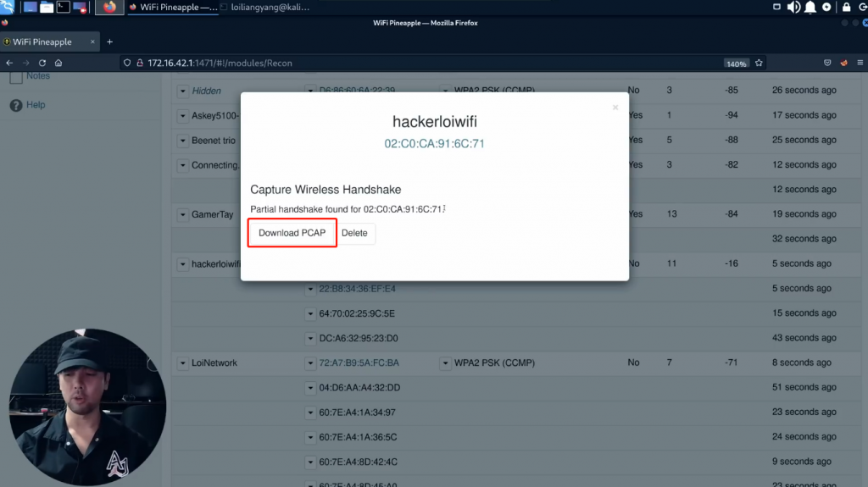The height and width of the screenshot is (487, 868).
Task: Open Help in the sidebar
Action: pyautogui.click(x=36, y=104)
